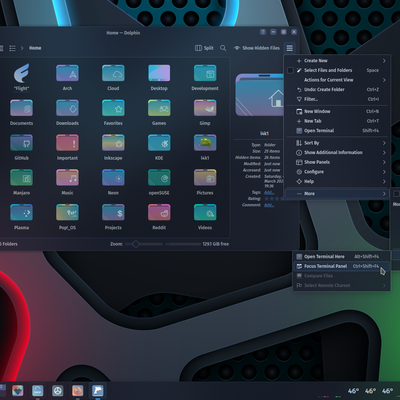Open the Development folder
The height and width of the screenshot is (400, 400).
(205, 77)
